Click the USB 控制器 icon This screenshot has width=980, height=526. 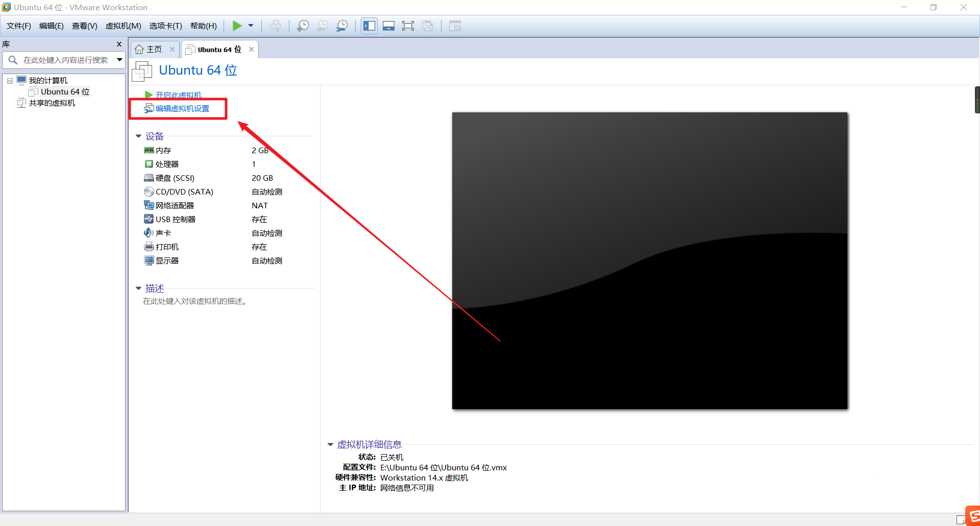coord(149,220)
